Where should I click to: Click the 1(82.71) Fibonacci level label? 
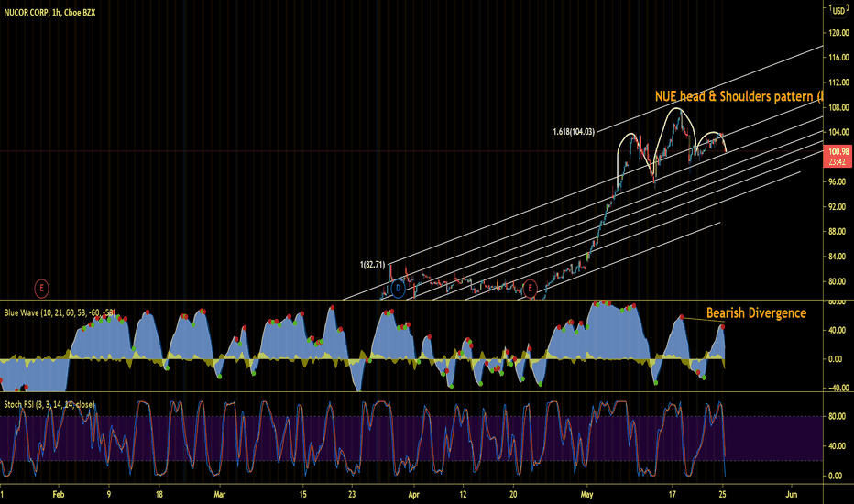(372, 265)
